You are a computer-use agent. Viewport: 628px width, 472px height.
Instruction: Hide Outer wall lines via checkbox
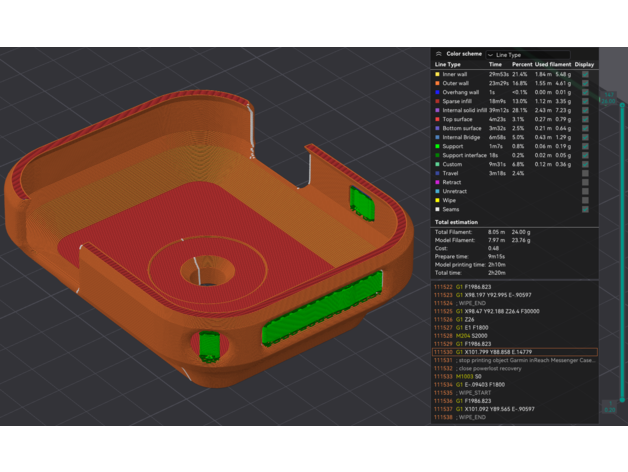(x=585, y=83)
